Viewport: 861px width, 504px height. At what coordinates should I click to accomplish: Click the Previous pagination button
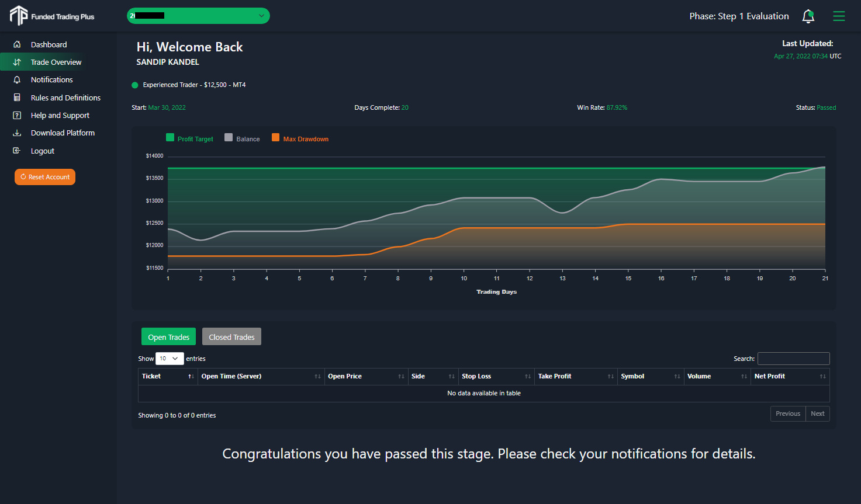point(788,413)
